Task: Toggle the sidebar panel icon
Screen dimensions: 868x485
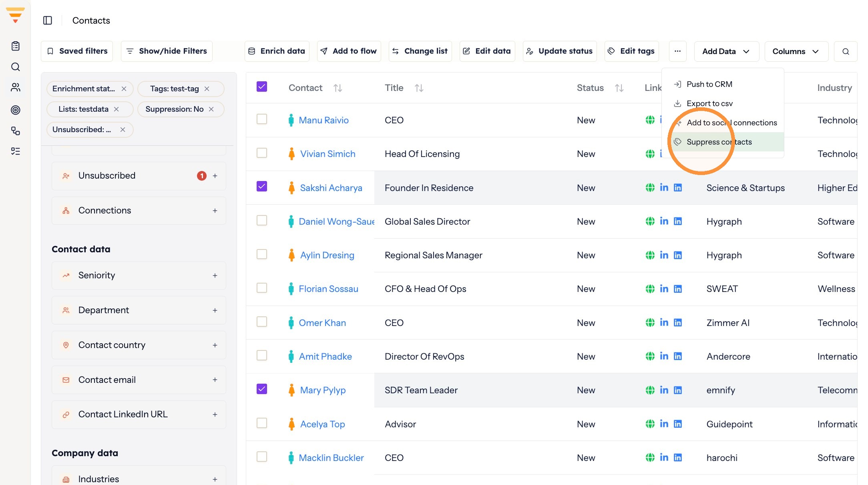Action: (48, 20)
